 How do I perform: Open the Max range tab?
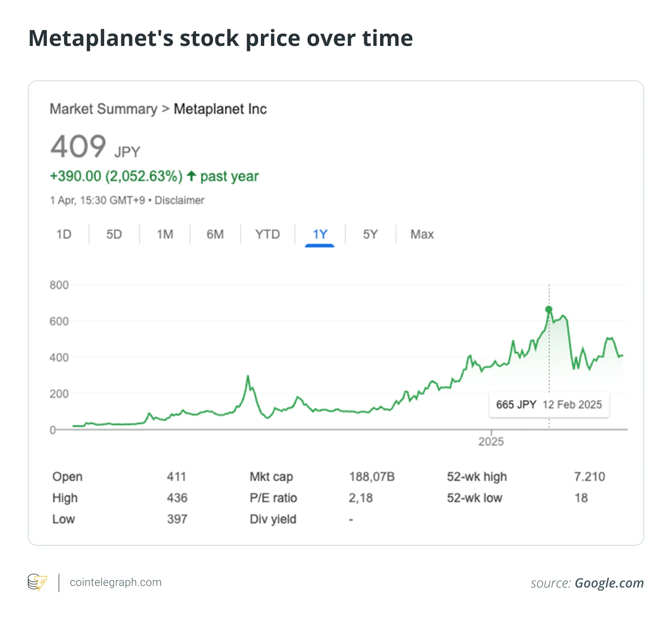pos(422,234)
